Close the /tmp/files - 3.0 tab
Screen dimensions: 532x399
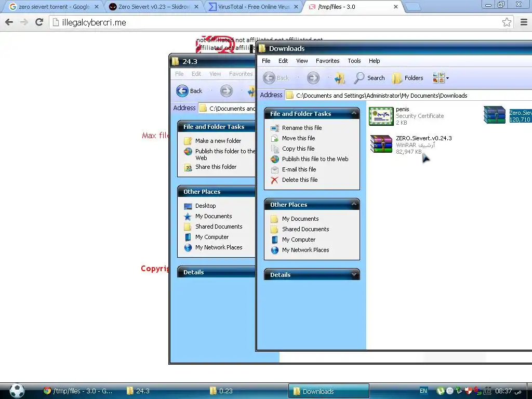coord(395,7)
